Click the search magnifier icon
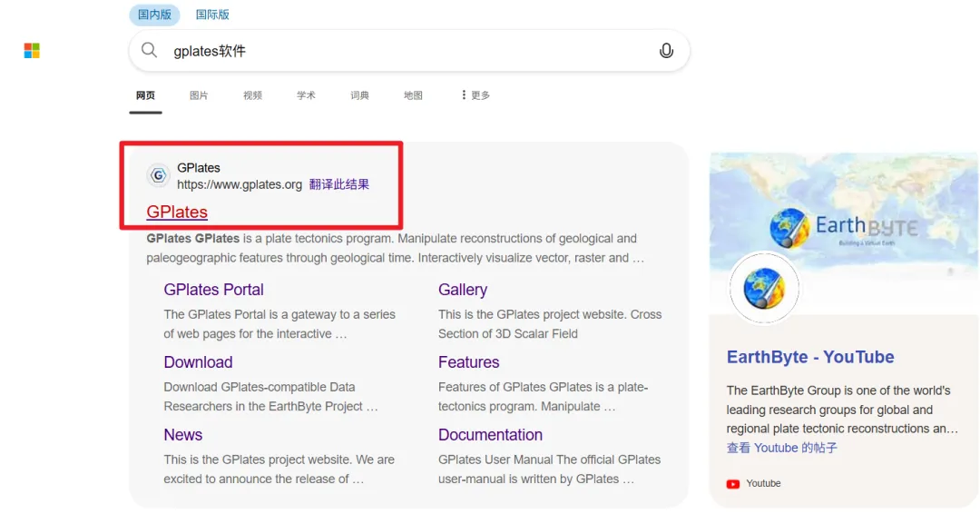Viewport: 980px width, 524px height. 149,50
